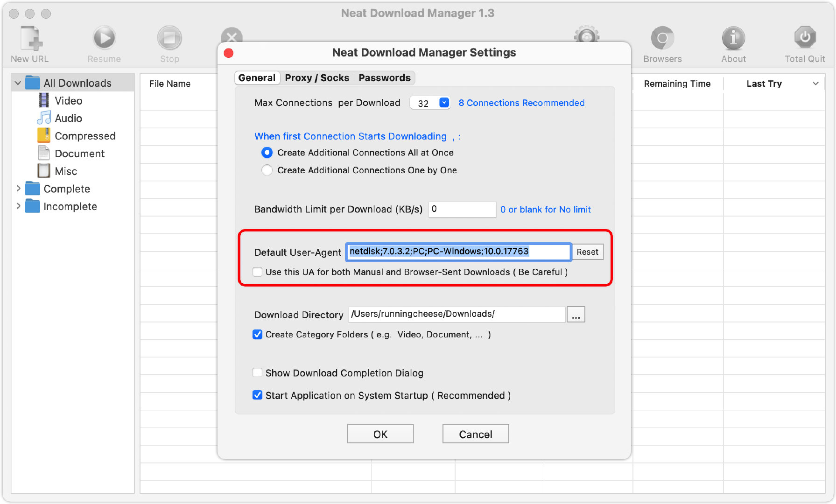Select the Document category in sidebar

[x=79, y=154]
